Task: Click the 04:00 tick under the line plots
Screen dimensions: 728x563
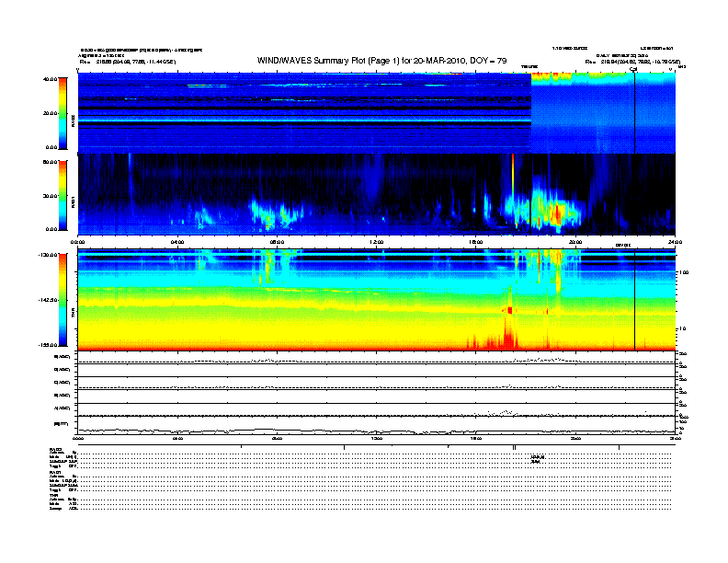Action: tap(177, 438)
